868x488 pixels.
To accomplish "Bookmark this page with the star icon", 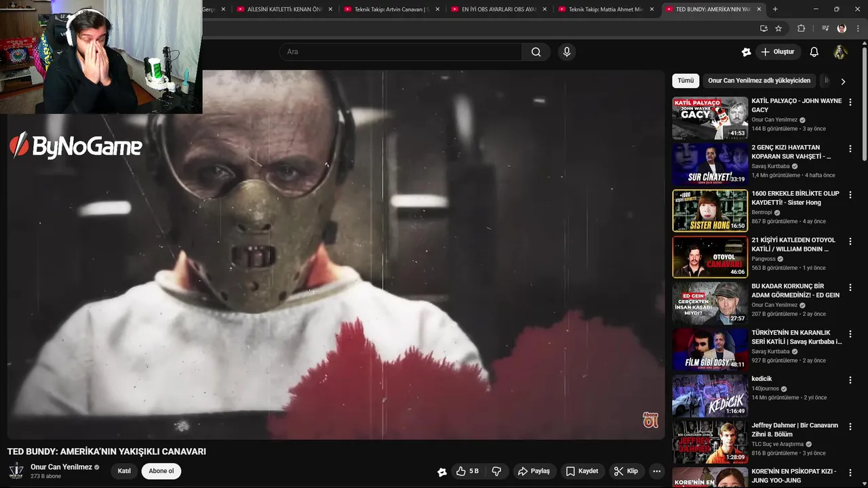I will (778, 28).
